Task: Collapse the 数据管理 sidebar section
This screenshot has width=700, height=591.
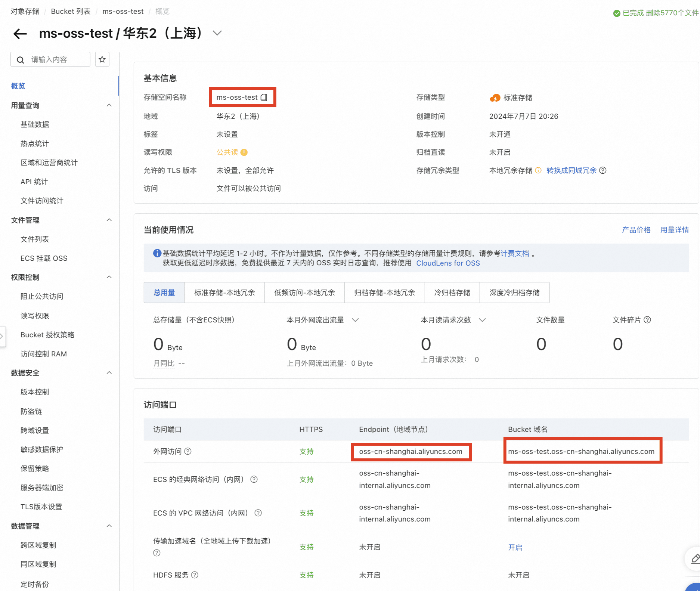Action: coord(109,526)
